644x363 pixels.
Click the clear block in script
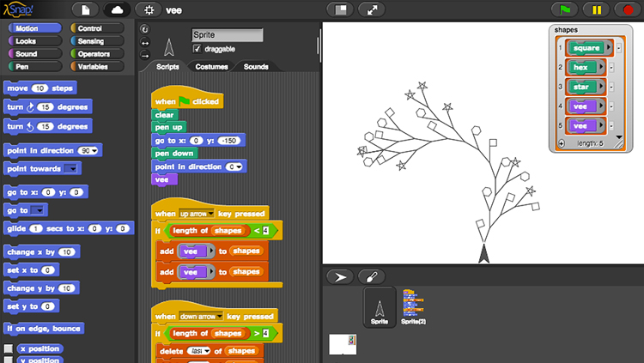(164, 115)
